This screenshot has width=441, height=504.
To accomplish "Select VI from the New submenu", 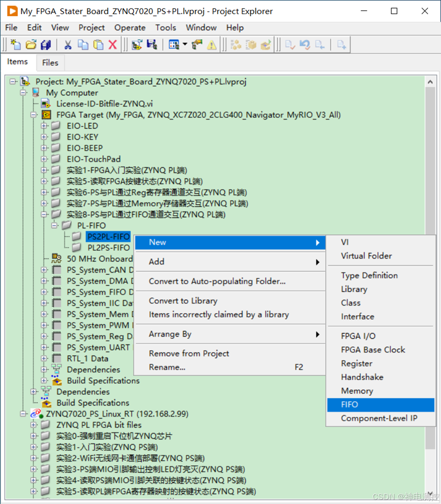I will (381, 242).
